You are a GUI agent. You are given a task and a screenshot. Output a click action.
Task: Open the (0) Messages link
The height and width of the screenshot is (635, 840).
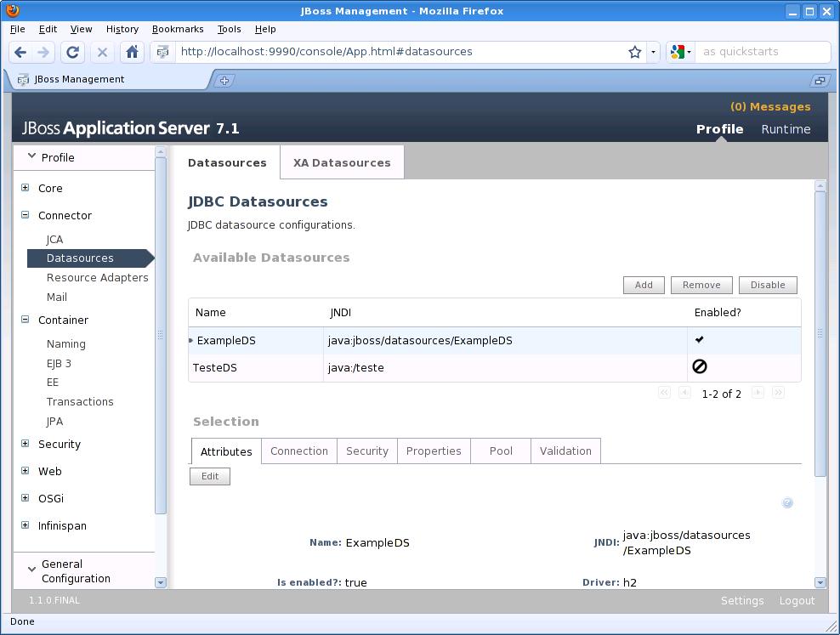coord(770,106)
